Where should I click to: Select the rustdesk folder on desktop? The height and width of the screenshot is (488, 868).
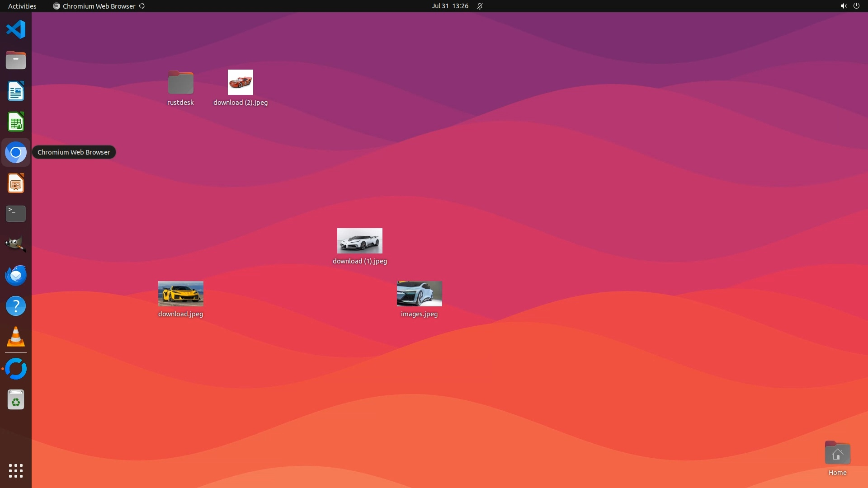click(x=180, y=83)
